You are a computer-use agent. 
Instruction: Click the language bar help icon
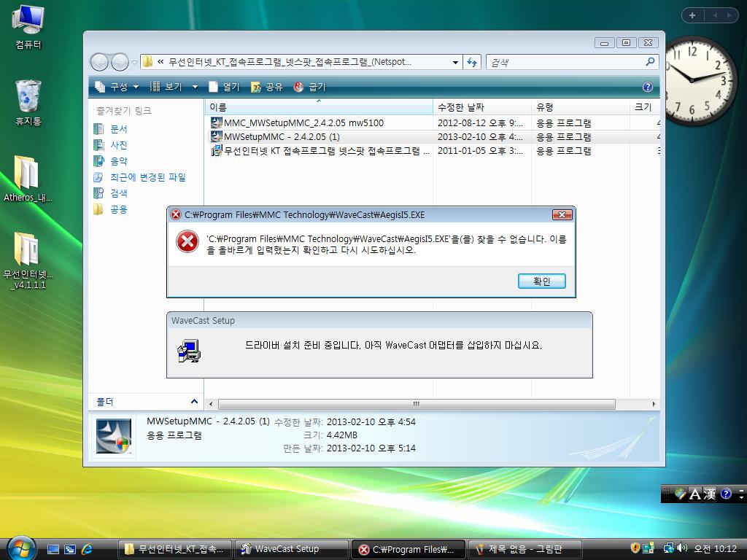(726, 494)
